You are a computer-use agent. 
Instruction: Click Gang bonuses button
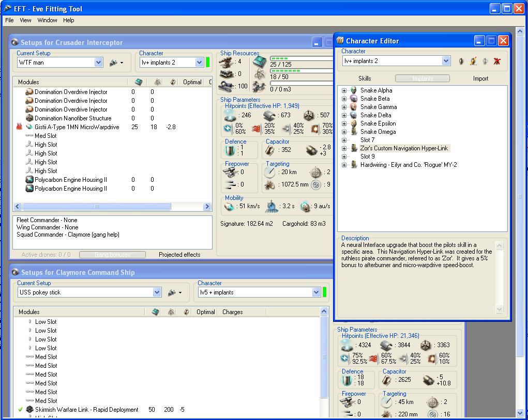[x=112, y=255]
